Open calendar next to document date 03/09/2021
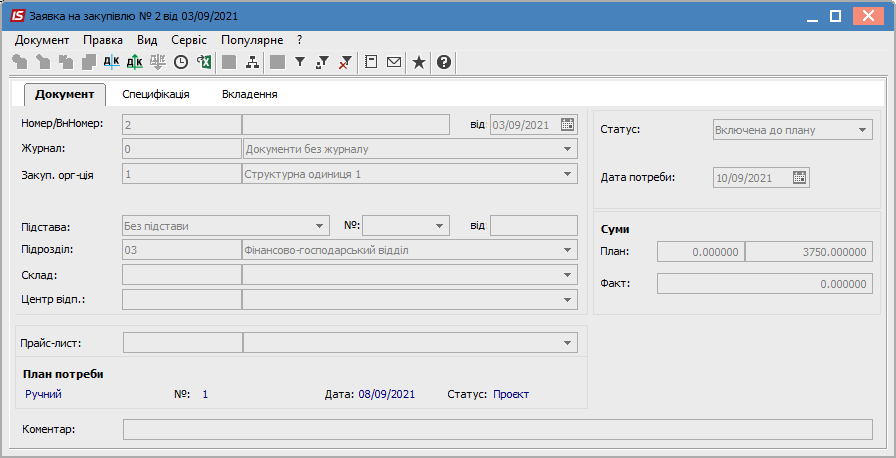Screen dimensions: 896x458 pos(567,124)
